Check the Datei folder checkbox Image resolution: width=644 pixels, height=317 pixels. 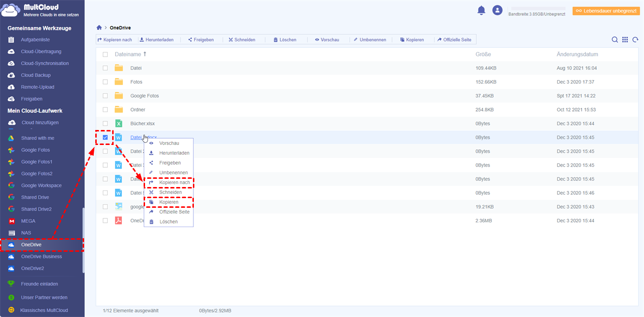[105, 68]
